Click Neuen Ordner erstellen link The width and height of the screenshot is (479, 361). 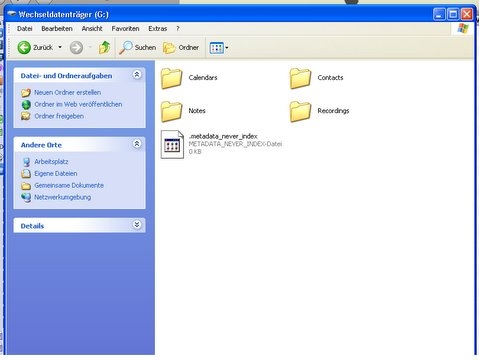(68, 92)
